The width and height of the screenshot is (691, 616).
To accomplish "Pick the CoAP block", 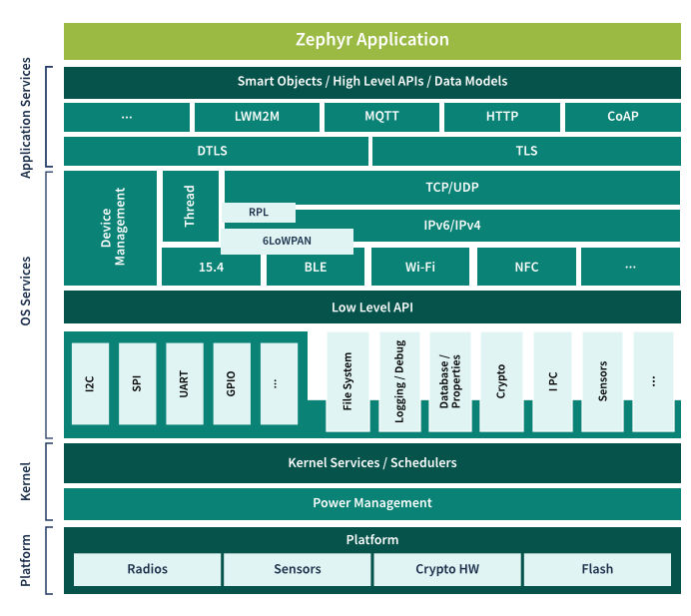I will pos(623,117).
